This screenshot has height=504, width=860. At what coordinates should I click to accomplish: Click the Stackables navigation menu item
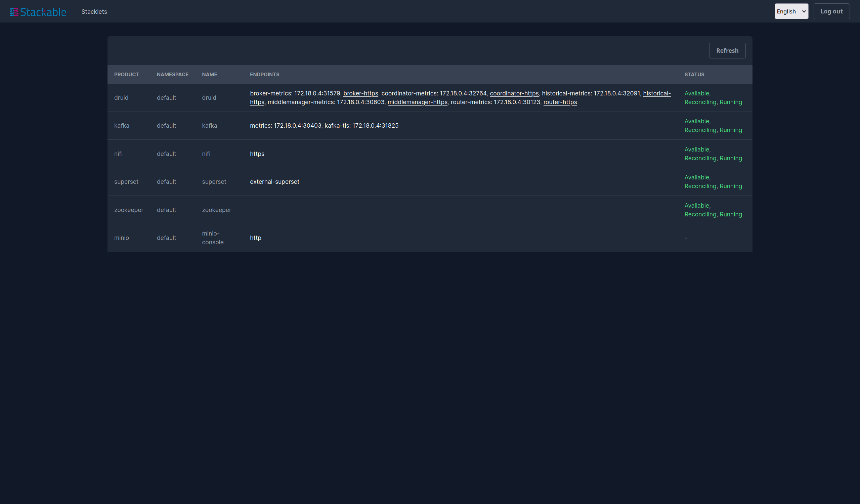coord(94,11)
